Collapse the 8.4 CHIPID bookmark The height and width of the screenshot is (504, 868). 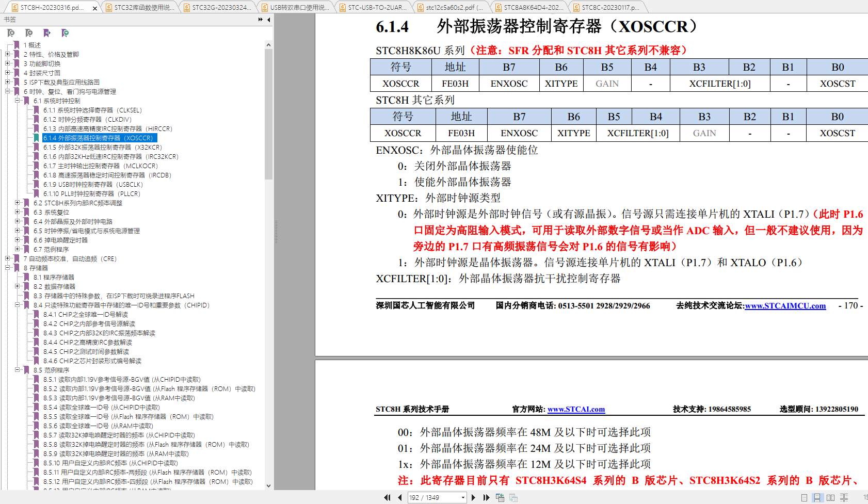pyautogui.click(x=18, y=305)
